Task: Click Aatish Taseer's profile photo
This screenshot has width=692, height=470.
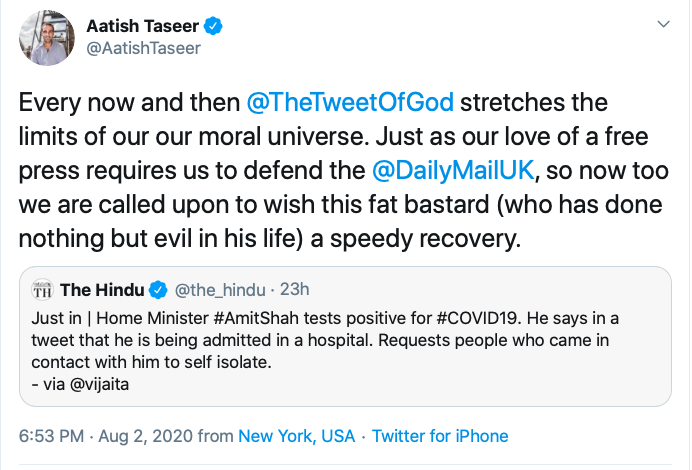Action: [47, 38]
